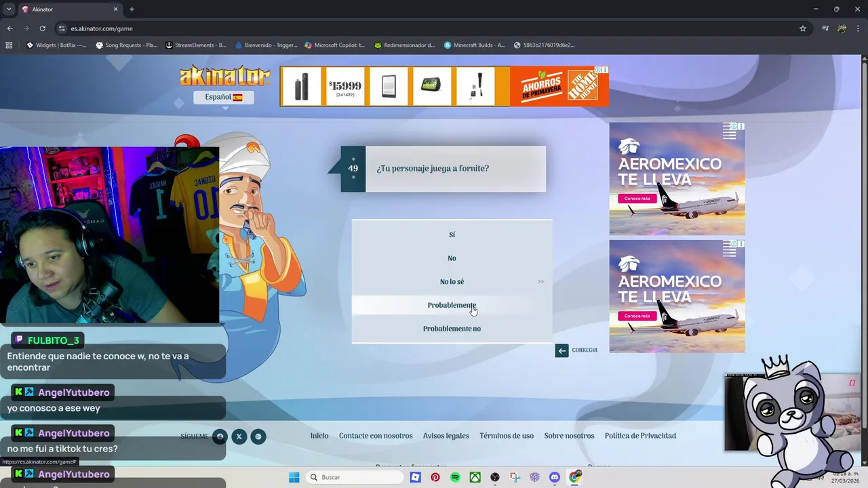The width and height of the screenshot is (868, 488).
Task: Open Pinterest from the taskbar
Action: (435, 477)
